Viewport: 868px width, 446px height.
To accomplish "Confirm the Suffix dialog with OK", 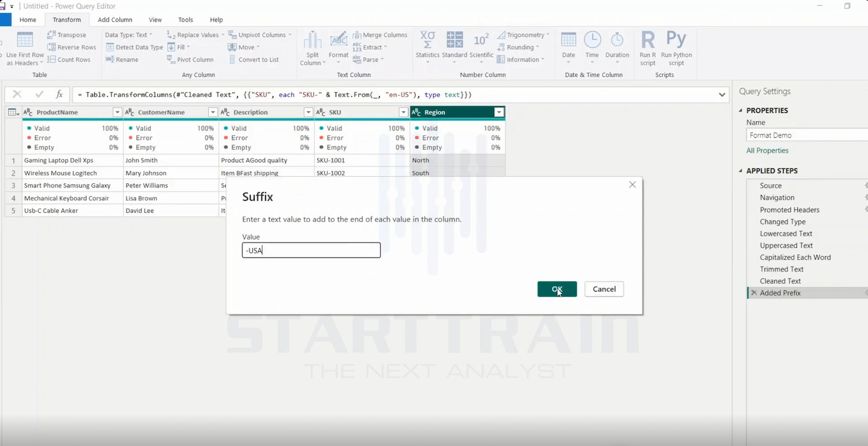I will pos(557,289).
